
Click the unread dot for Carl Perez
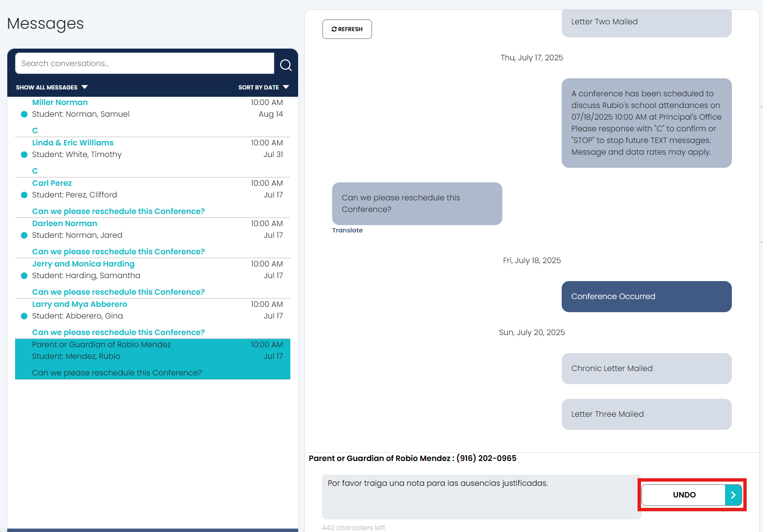tap(24, 195)
